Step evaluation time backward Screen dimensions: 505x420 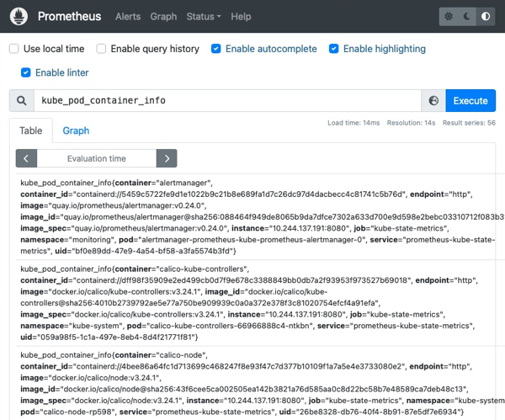[x=26, y=158]
